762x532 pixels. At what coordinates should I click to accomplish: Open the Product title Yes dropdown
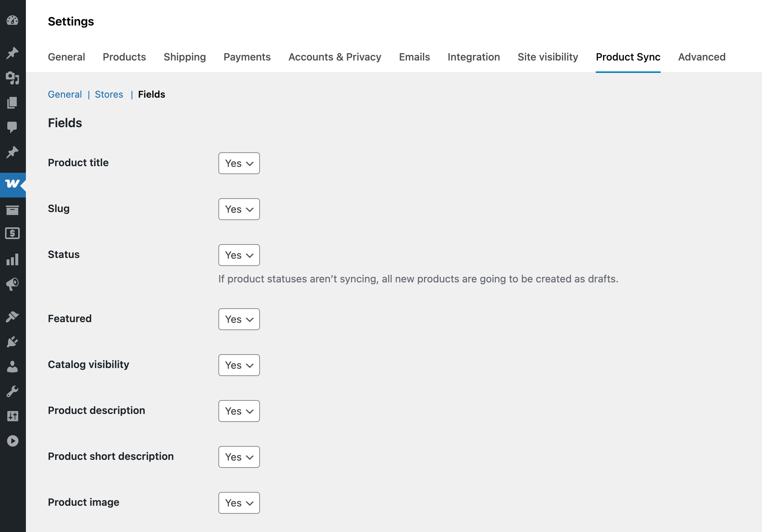pos(239,163)
